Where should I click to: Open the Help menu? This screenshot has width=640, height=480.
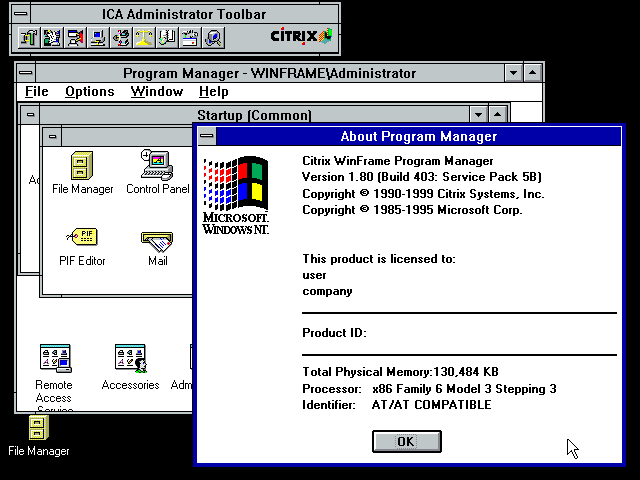coord(214,92)
